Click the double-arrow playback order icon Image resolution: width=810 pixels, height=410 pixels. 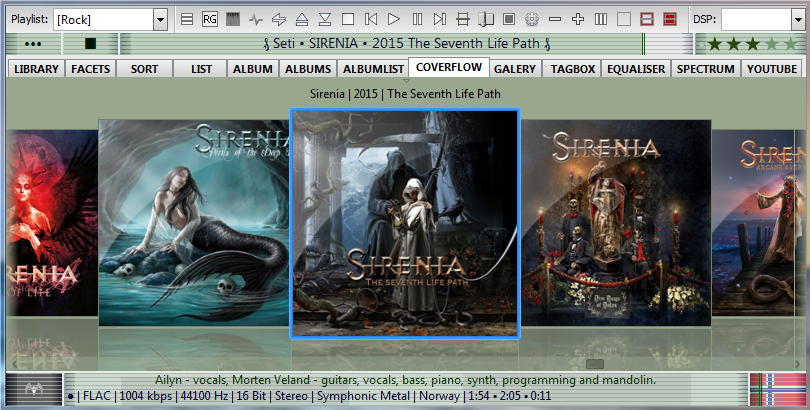tap(279, 20)
